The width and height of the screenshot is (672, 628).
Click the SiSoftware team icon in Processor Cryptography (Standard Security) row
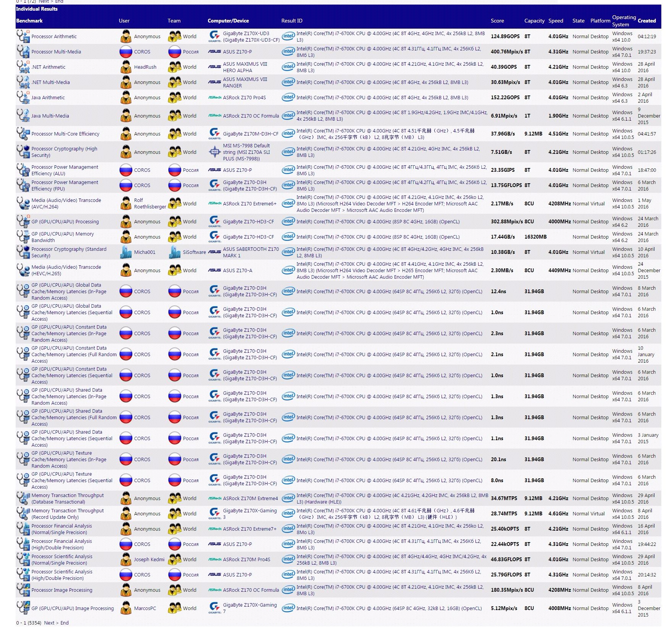(x=175, y=252)
